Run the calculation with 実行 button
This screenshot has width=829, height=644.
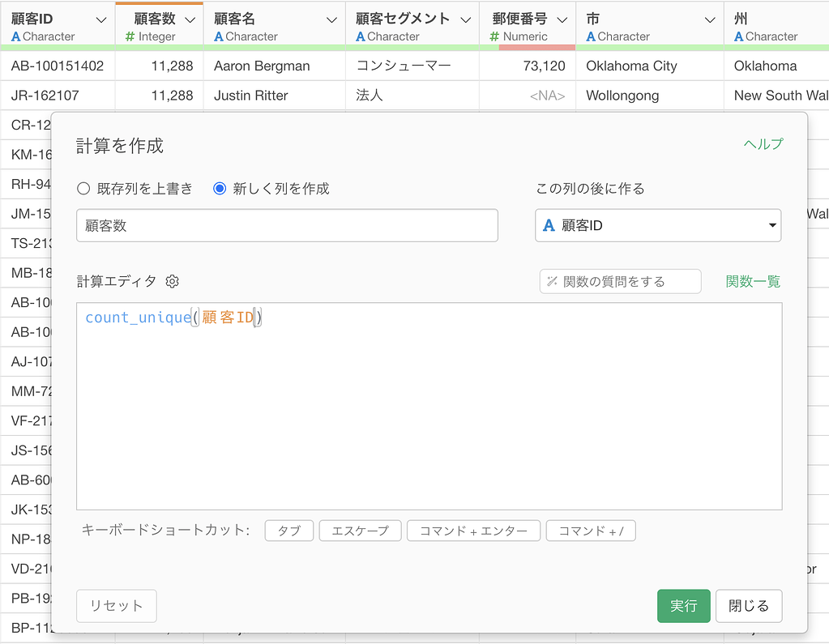[x=684, y=606]
